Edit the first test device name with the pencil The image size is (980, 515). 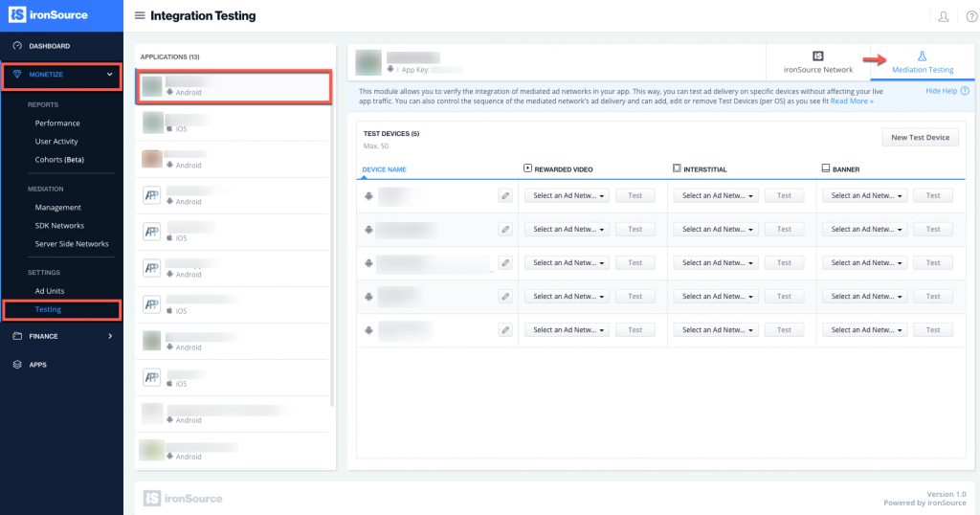[x=505, y=195]
